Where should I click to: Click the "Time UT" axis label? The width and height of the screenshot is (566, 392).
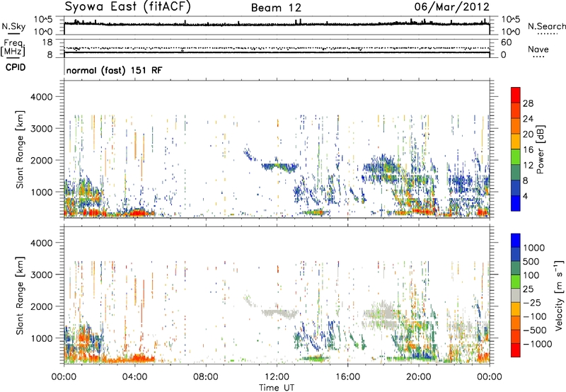coord(277,388)
